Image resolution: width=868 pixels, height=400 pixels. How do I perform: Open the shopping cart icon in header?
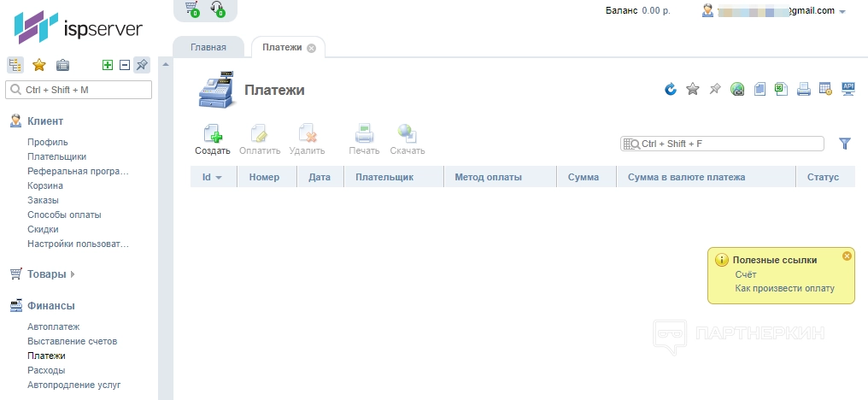coord(192,9)
